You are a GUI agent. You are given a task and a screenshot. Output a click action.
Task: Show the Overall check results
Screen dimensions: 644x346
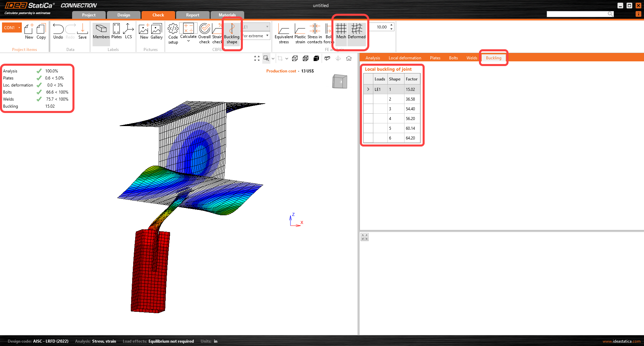click(x=205, y=34)
